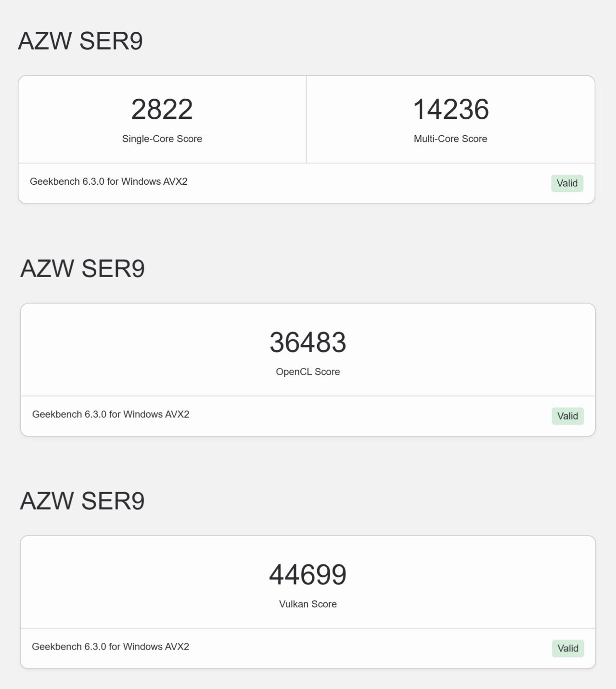Open the AZW SER9 heading above OpenCL score

click(x=82, y=268)
